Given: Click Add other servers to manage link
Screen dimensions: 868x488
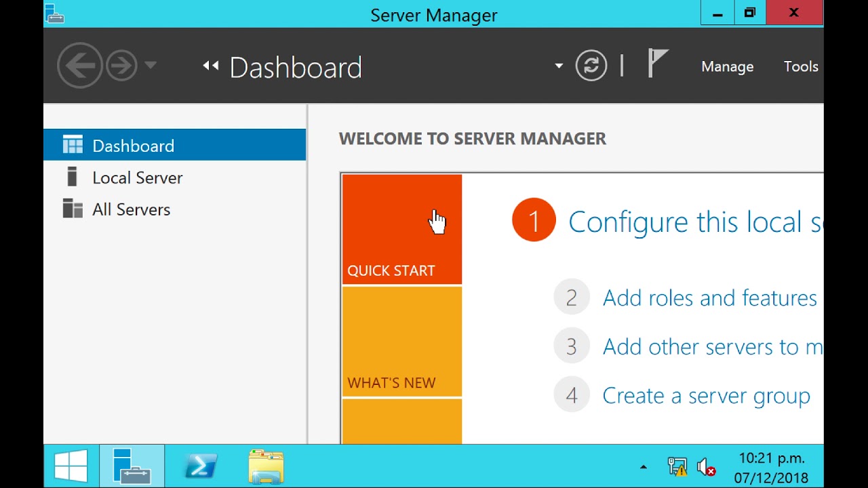Looking at the screenshot, I should click(x=713, y=346).
